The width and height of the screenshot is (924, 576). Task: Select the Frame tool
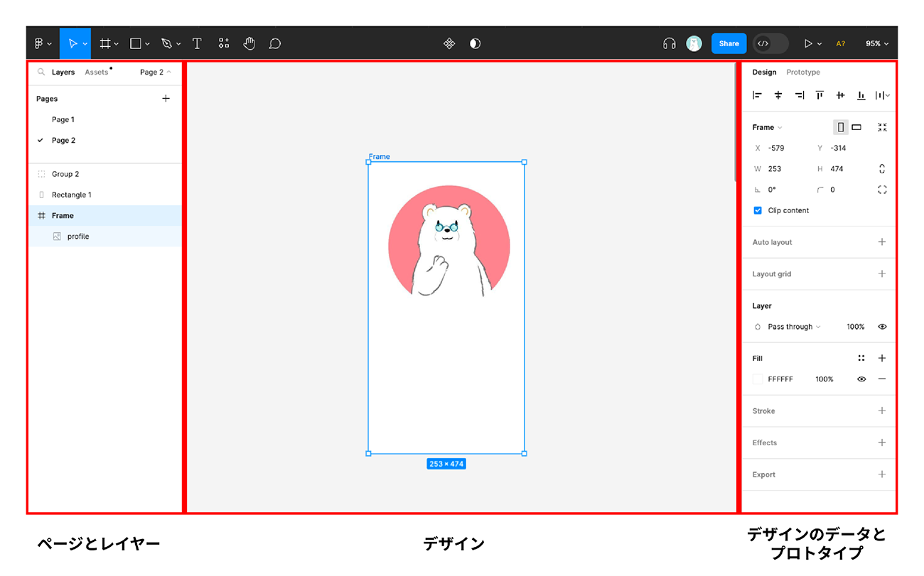click(104, 43)
